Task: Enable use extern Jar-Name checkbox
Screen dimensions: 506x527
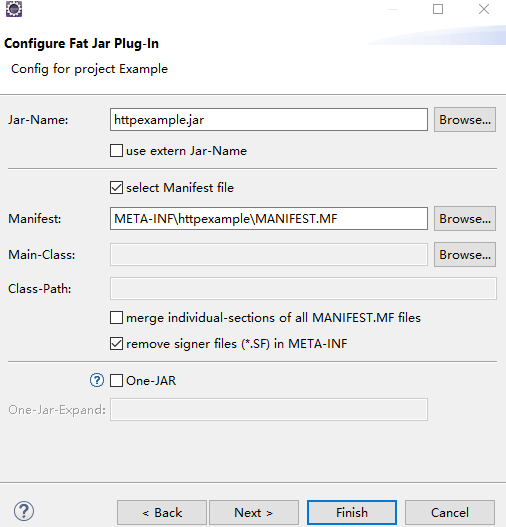Action: 116,151
